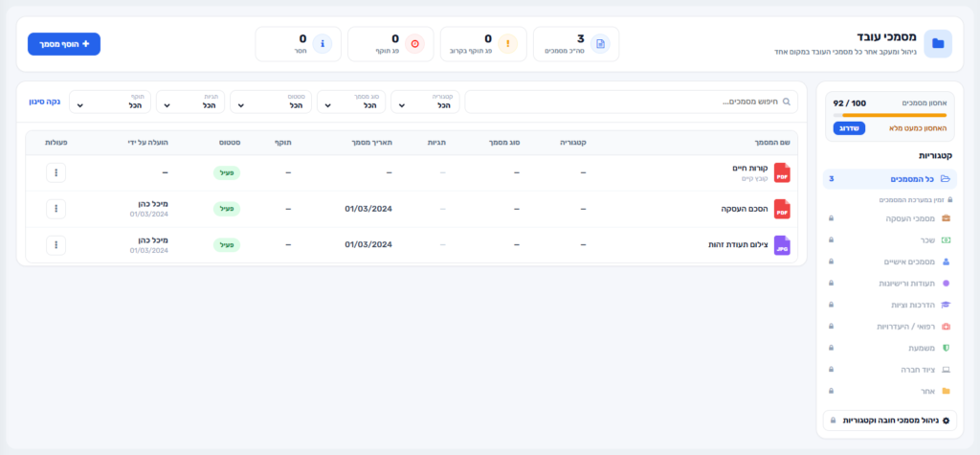Click the 01/03/2024 document date for הסכם העסקה
980x455 pixels.
[x=368, y=209]
